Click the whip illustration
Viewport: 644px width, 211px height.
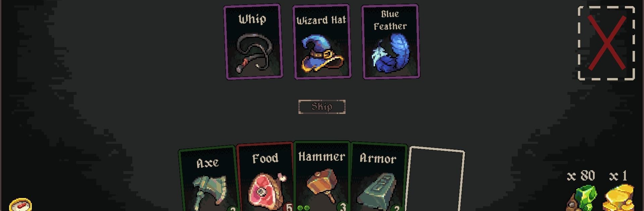coord(254,53)
